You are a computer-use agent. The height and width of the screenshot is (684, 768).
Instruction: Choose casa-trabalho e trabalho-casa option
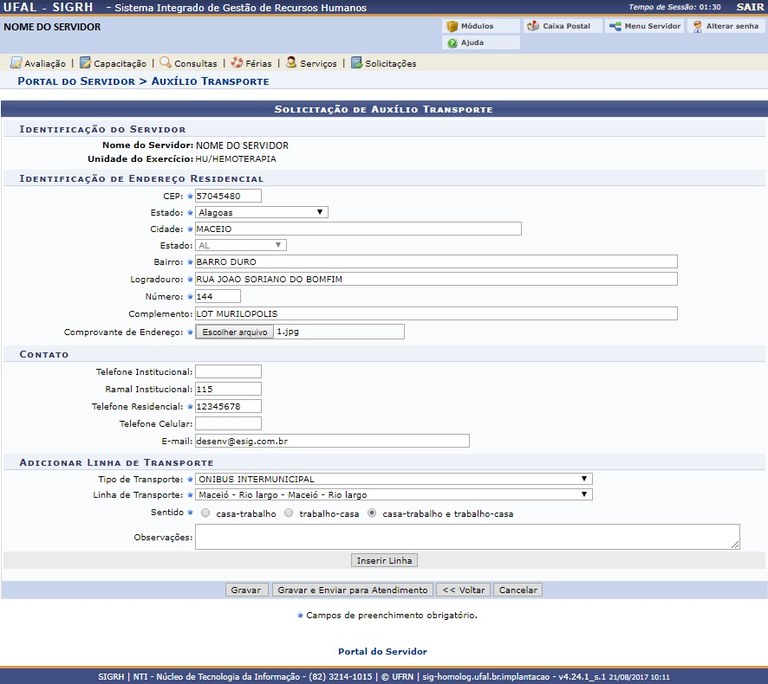tap(373, 513)
